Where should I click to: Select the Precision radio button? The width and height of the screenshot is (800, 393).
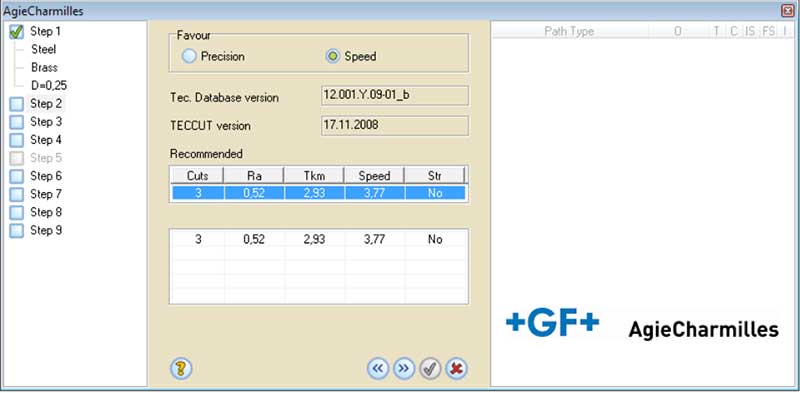(189, 57)
